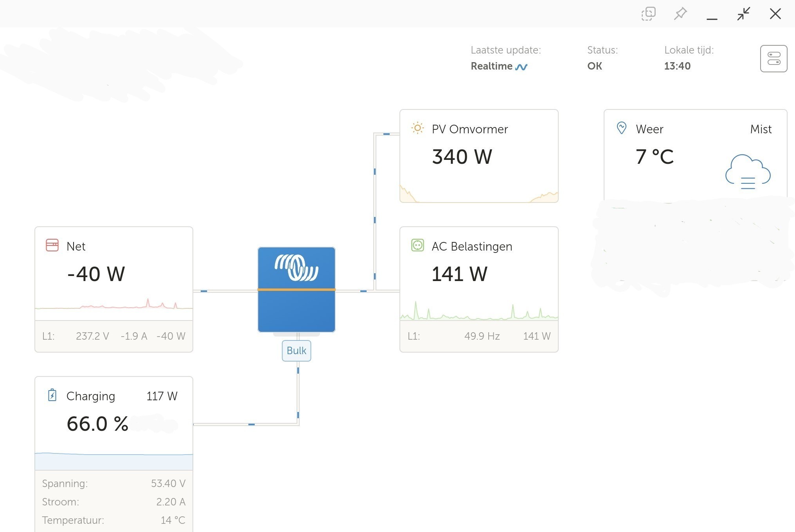Click the location pin icon in Weer card
This screenshot has width=795, height=532.
coord(621,128)
